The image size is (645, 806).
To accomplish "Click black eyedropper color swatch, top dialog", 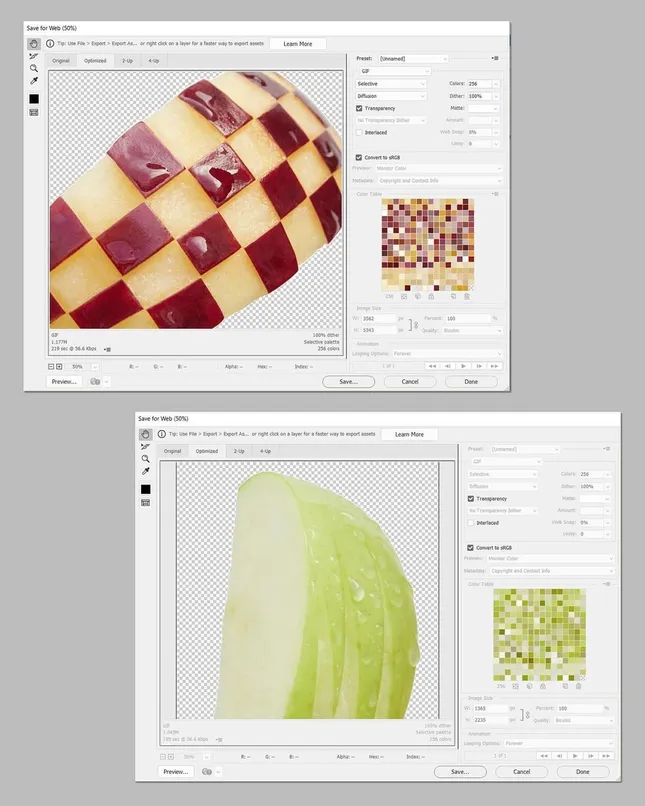I will click(x=34, y=98).
